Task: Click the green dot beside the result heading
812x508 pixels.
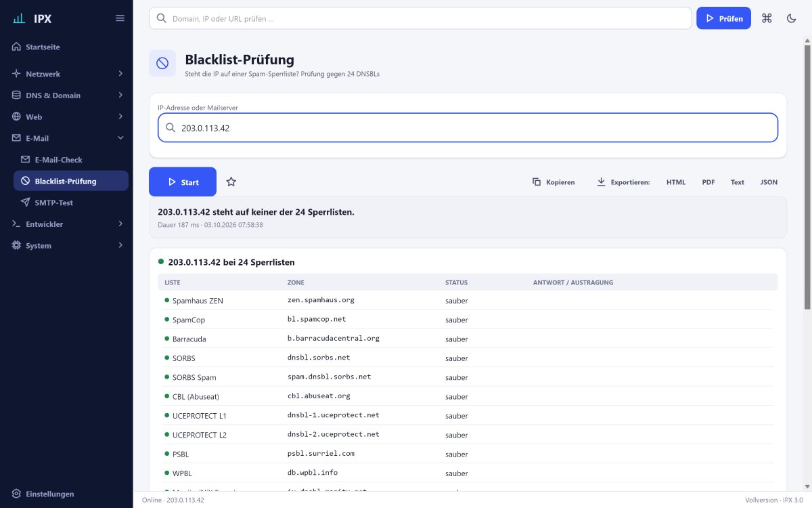Action: click(x=161, y=261)
